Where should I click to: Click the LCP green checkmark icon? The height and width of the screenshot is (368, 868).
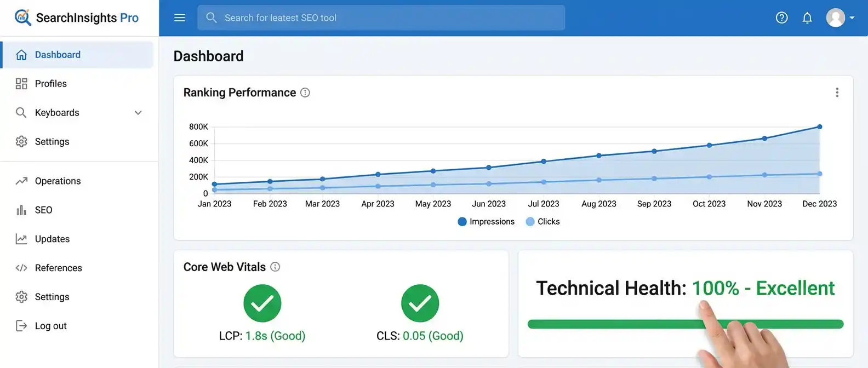(262, 303)
